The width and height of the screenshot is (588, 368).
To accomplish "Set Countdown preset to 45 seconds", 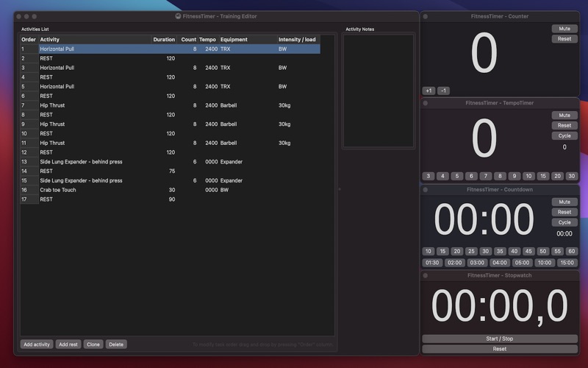I will click(528, 251).
